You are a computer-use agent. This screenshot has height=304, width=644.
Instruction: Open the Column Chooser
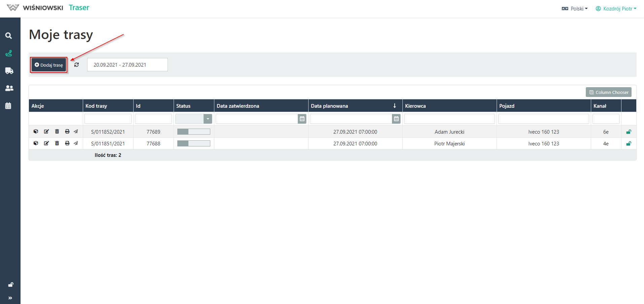tap(608, 92)
